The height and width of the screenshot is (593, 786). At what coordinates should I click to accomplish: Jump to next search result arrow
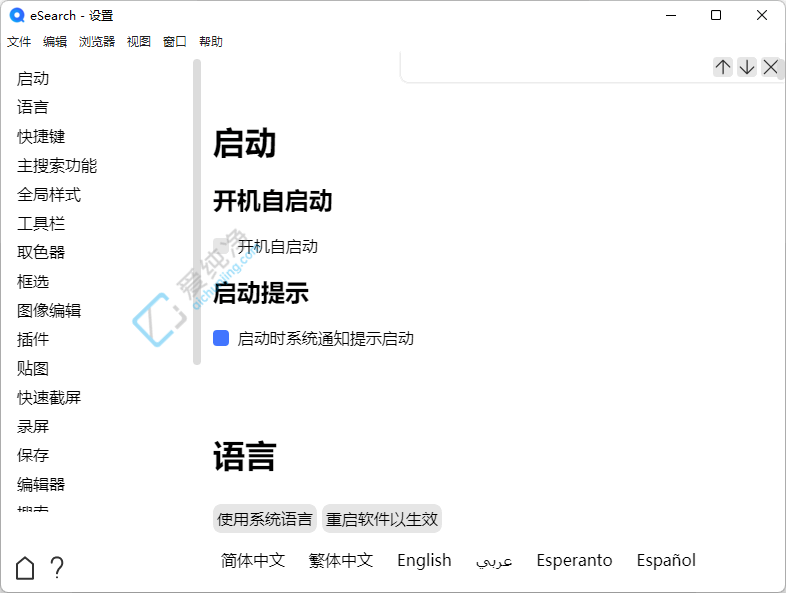pos(746,67)
